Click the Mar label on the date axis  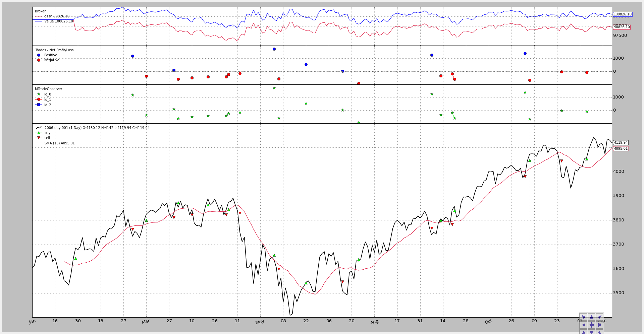click(x=146, y=322)
